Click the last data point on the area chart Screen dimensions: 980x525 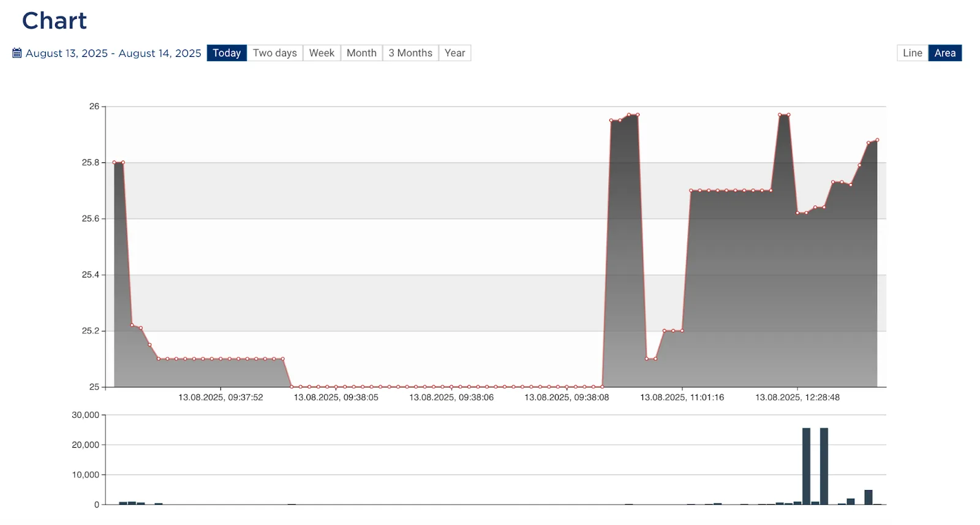877,140
